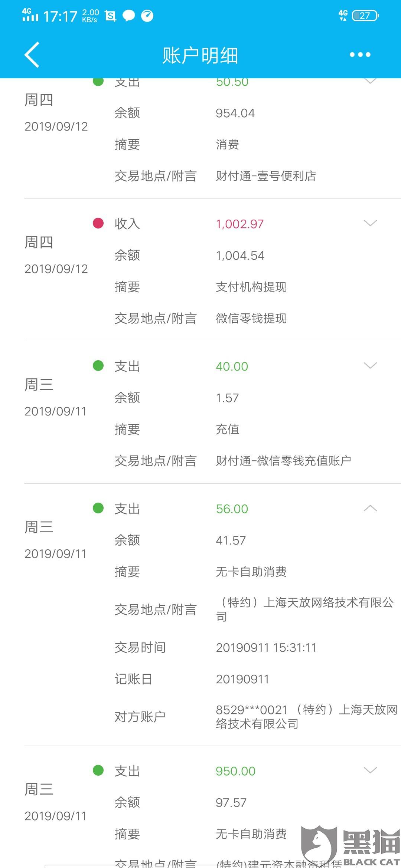Open the three-dot more options menu

pyautogui.click(x=360, y=55)
